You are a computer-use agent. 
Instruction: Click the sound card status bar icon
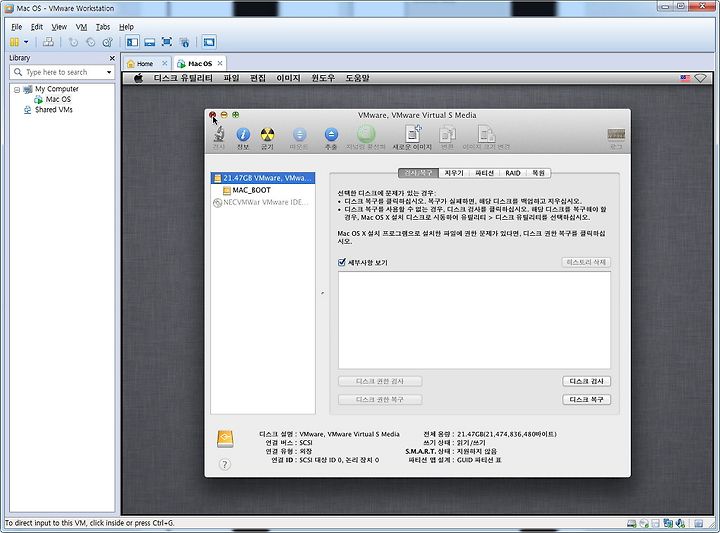coord(681,523)
